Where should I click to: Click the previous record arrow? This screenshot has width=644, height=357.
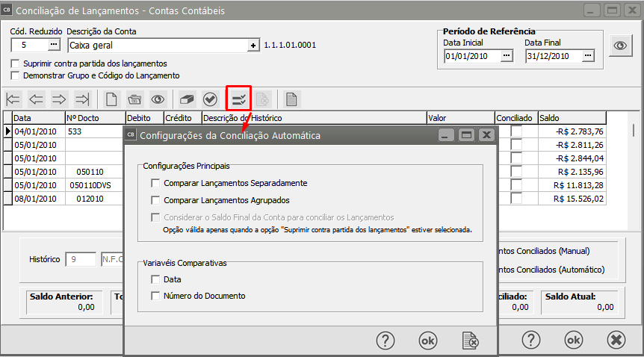(x=37, y=99)
